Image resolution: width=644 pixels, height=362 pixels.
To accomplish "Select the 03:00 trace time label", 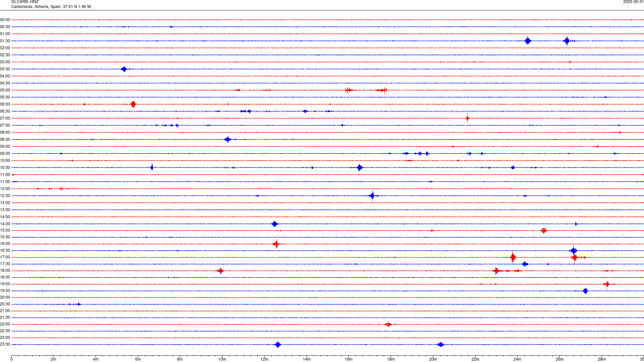I will (5, 62).
